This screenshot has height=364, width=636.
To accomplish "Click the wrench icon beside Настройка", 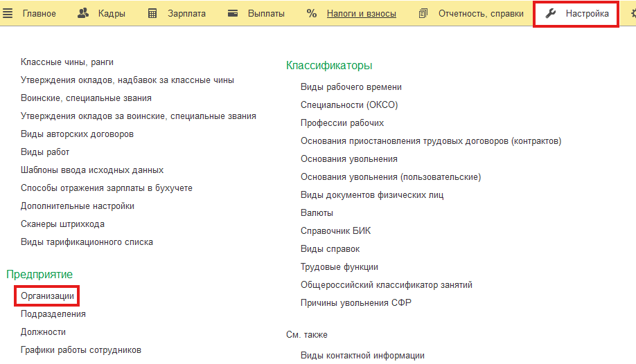I will [x=550, y=13].
